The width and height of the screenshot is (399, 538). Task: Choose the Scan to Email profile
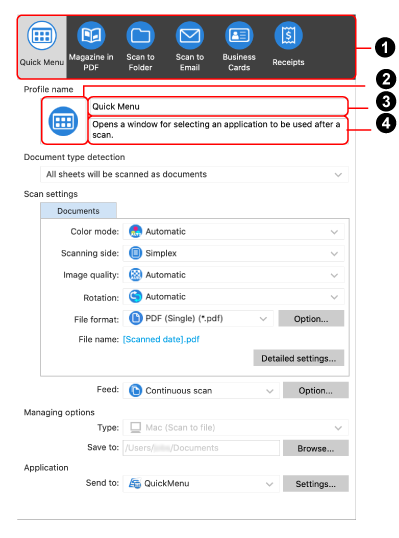pyautogui.click(x=190, y=46)
